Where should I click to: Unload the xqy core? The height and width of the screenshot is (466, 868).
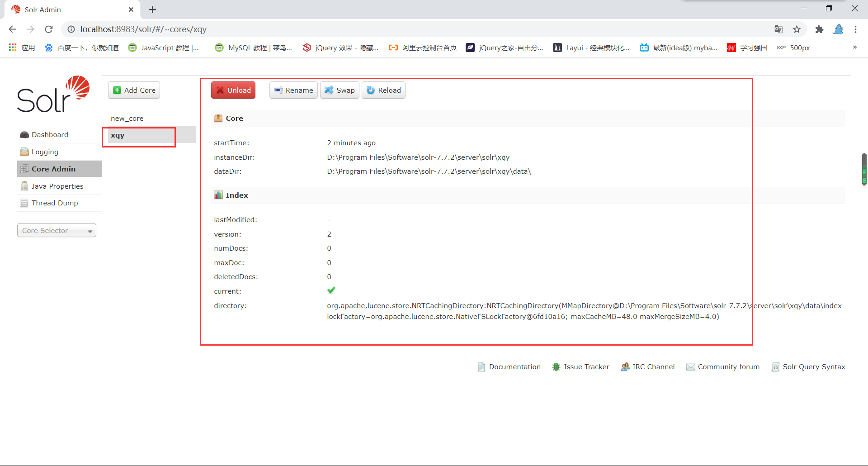pos(233,90)
